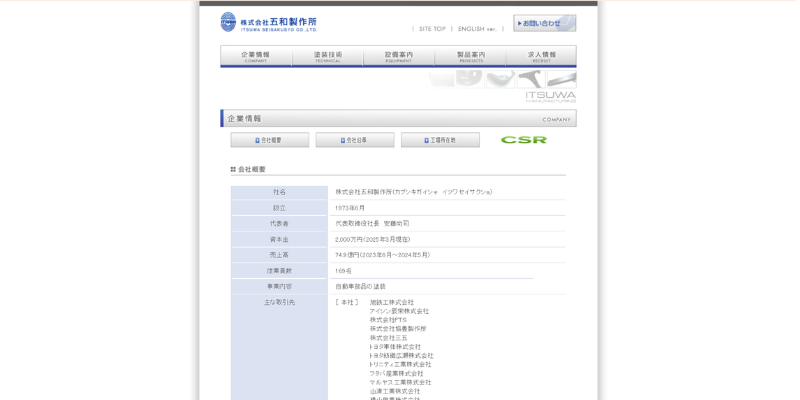Click the 会社概要 button
The width and height of the screenshot is (800, 400).
tap(269, 140)
